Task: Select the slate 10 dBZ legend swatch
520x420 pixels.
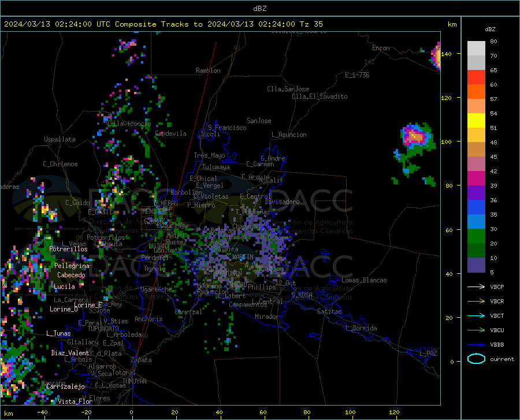Action: (476, 265)
